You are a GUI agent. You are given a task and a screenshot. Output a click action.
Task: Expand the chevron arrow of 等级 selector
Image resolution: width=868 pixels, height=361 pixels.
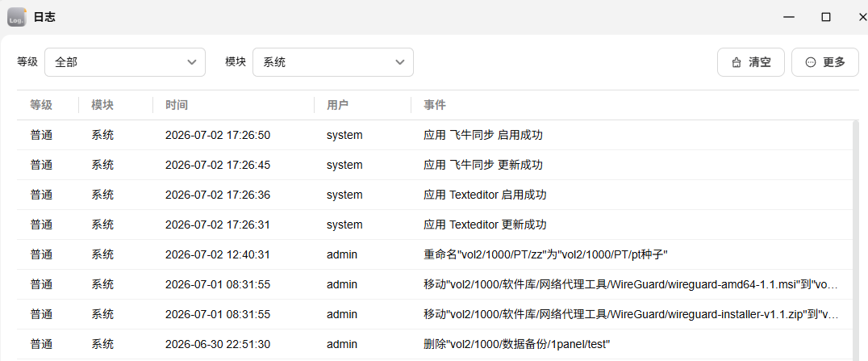click(x=191, y=62)
